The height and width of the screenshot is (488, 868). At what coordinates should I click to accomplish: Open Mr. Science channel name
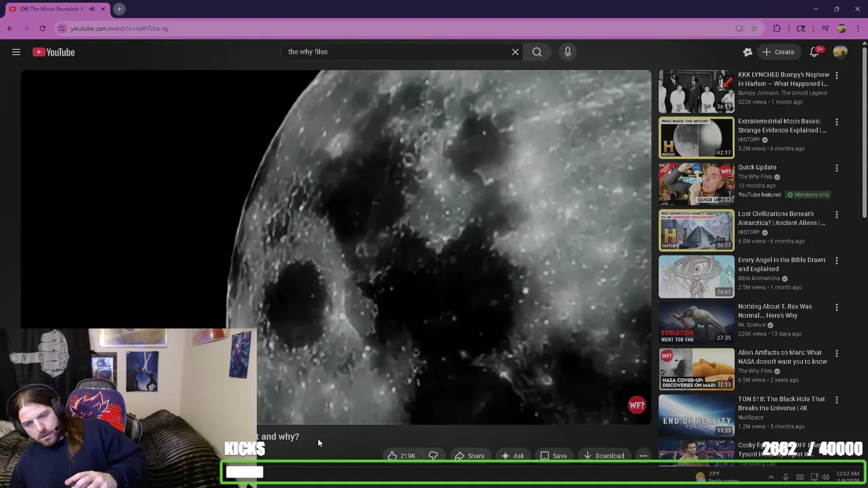752,325
